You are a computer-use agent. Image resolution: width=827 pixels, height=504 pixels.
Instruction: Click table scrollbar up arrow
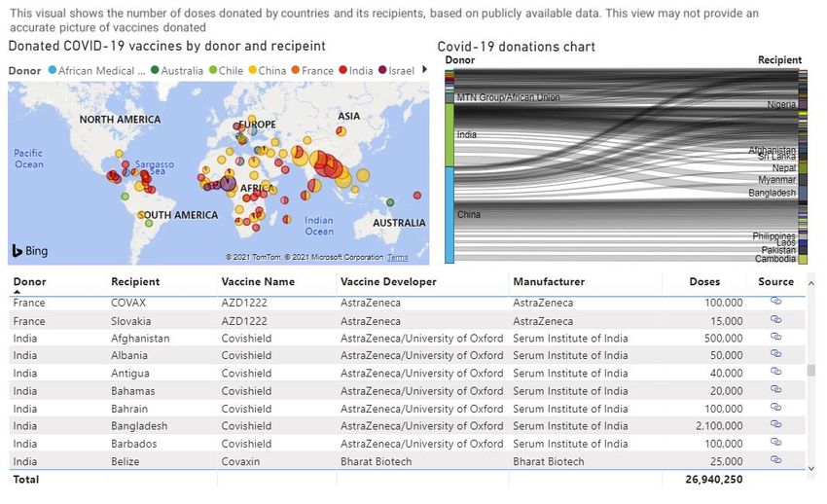(811, 283)
